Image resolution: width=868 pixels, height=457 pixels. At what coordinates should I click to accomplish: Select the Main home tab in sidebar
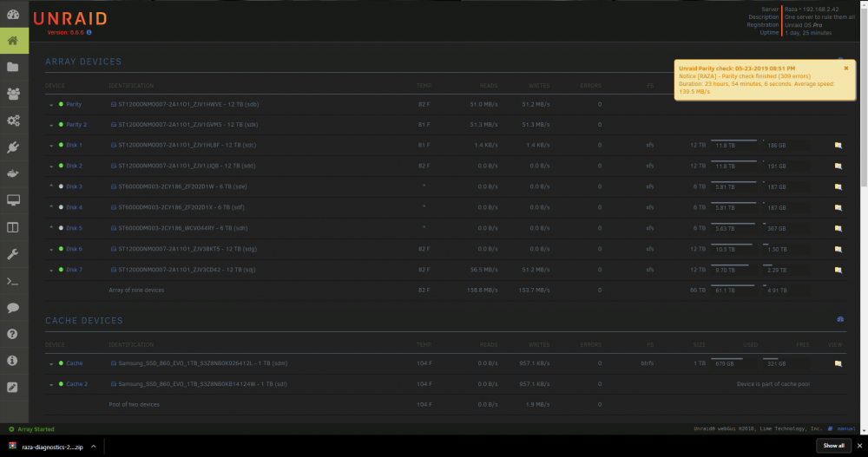tap(14, 41)
